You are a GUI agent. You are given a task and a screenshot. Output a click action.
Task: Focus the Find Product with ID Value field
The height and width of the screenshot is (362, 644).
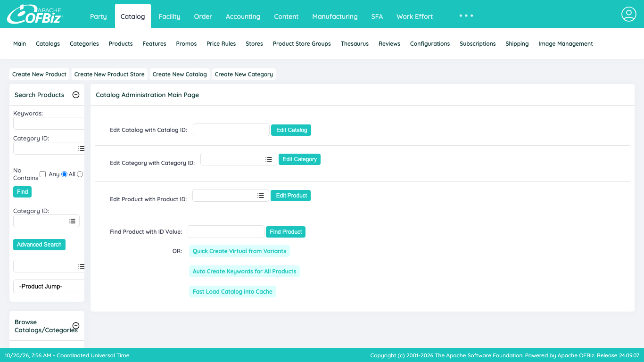(x=226, y=232)
